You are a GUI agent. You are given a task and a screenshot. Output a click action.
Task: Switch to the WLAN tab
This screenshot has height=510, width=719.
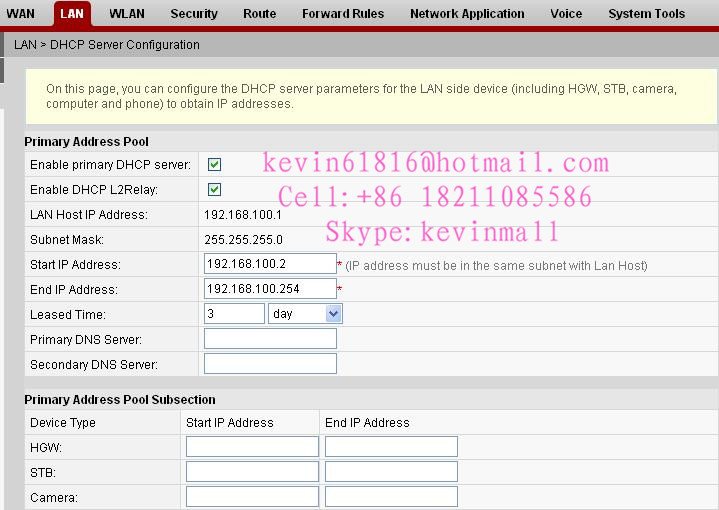pos(127,14)
